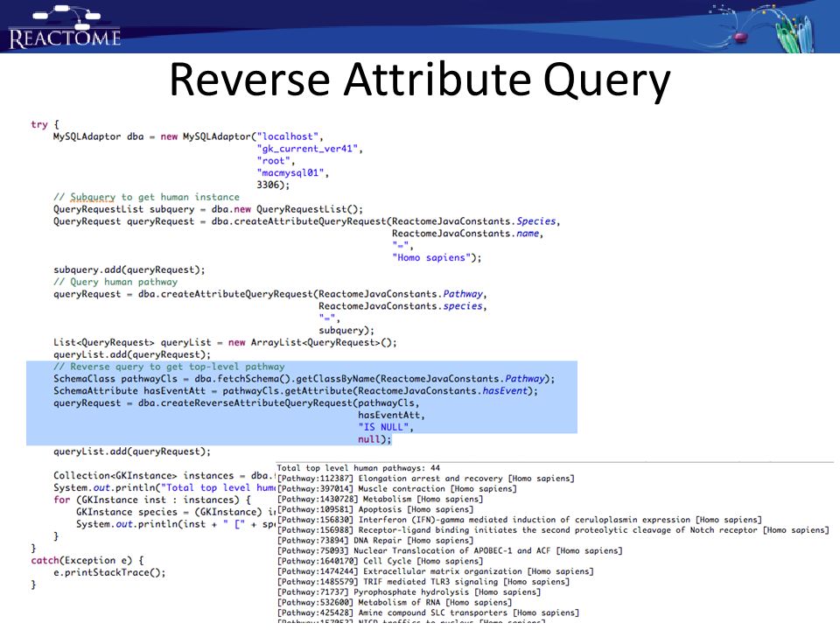The height and width of the screenshot is (630, 840).
Task: Click output row Extracellular matrix organization
Action: coord(436,571)
